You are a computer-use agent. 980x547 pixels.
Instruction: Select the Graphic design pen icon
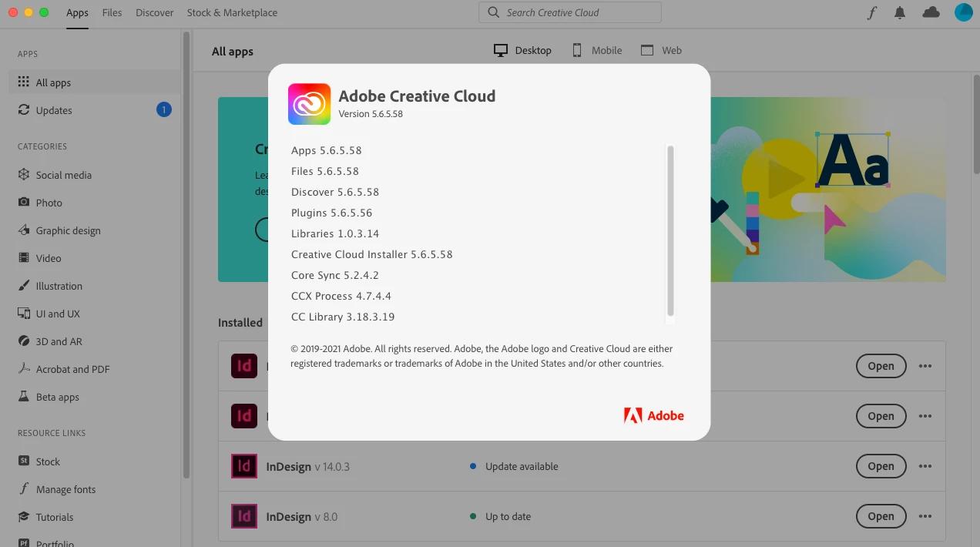coord(24,230)
